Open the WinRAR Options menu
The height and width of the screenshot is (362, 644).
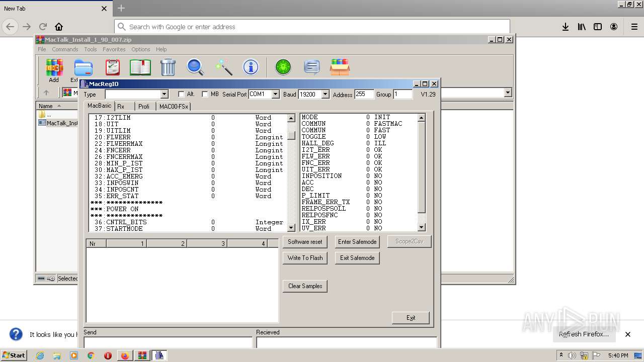141,49
